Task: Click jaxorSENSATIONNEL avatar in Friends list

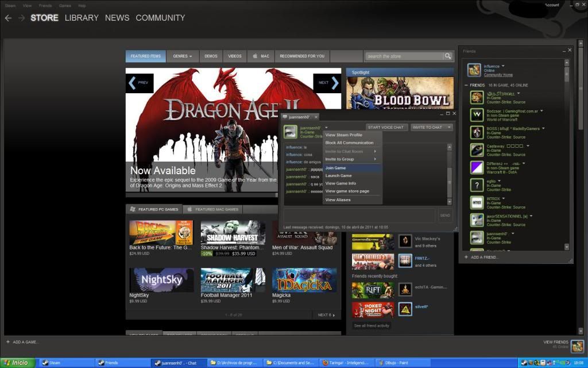Action: click(x=477, y=220)
